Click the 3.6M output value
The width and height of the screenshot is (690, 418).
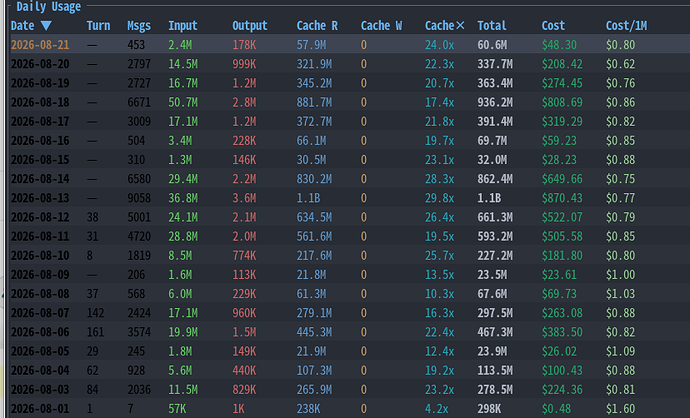[x=244, y=198]
